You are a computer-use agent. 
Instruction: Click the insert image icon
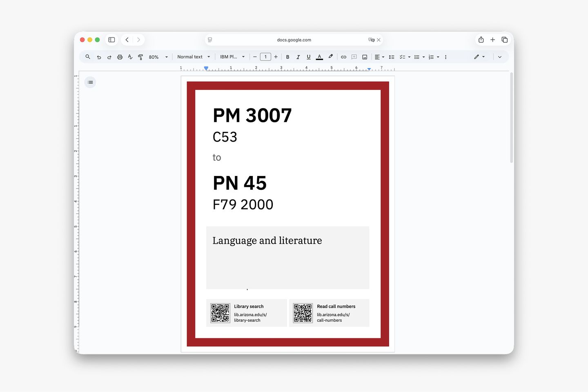coord(365,57)
